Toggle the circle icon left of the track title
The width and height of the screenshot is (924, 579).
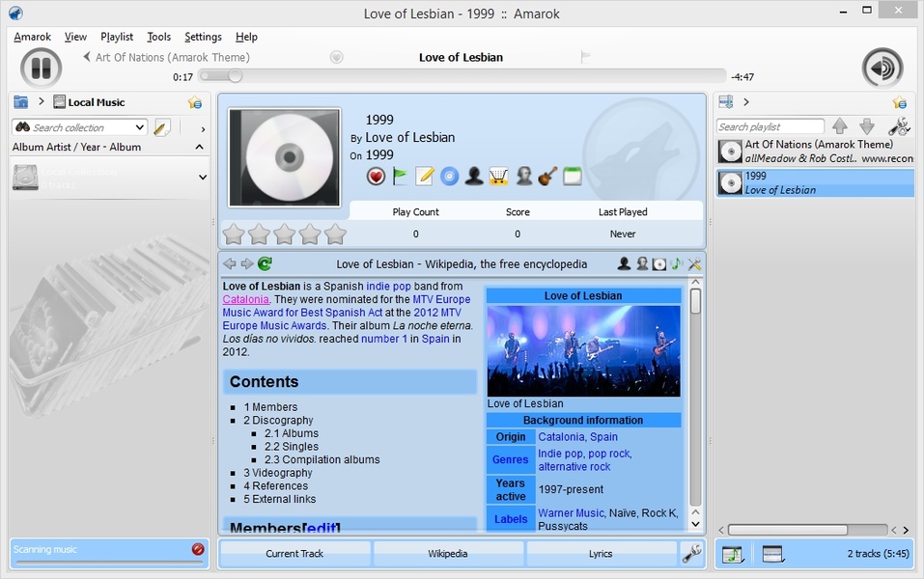[336, 57]
